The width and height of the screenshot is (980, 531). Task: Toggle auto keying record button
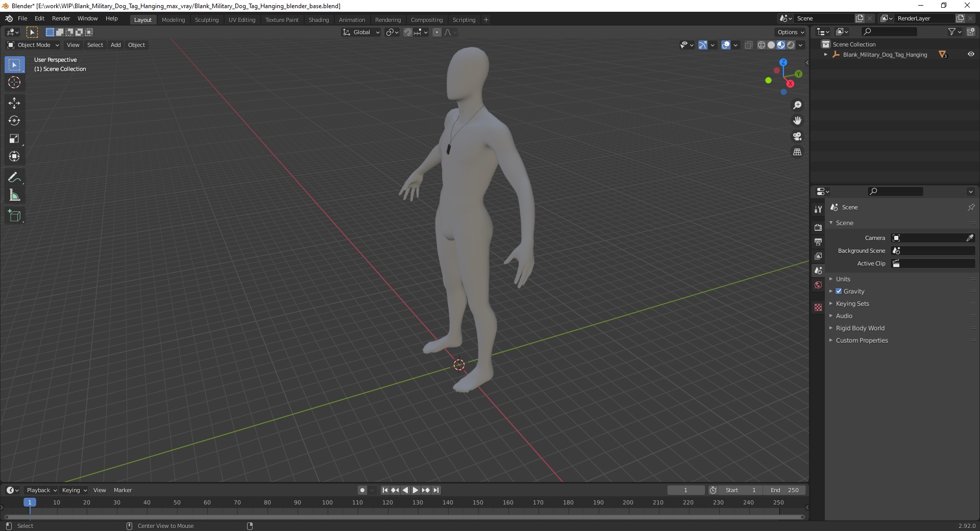pyautogui.click(x=362, y=490)
